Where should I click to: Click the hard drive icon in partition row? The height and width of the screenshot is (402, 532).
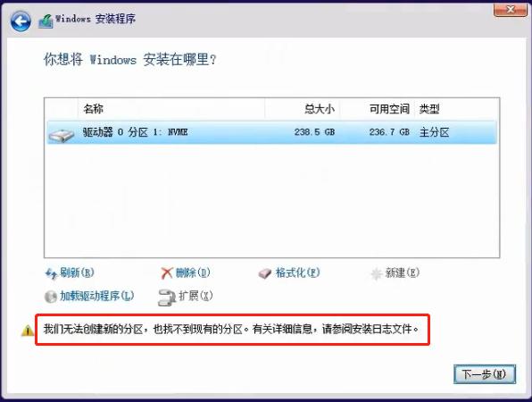click(62, 135)
